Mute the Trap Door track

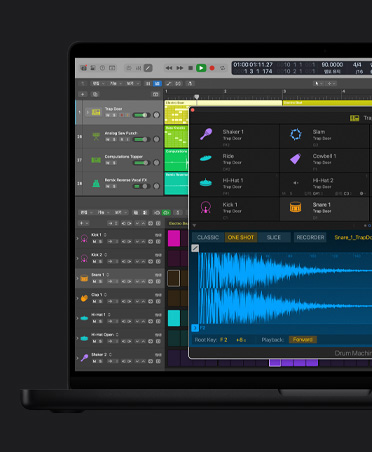(108, 115)
